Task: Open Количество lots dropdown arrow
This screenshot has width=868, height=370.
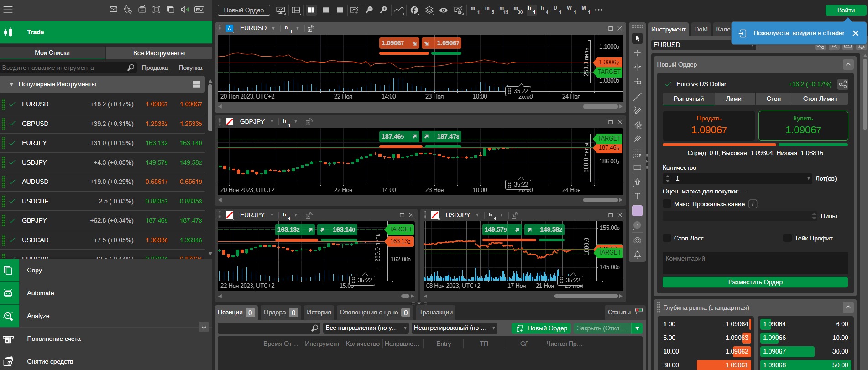Action: (808, 178)
